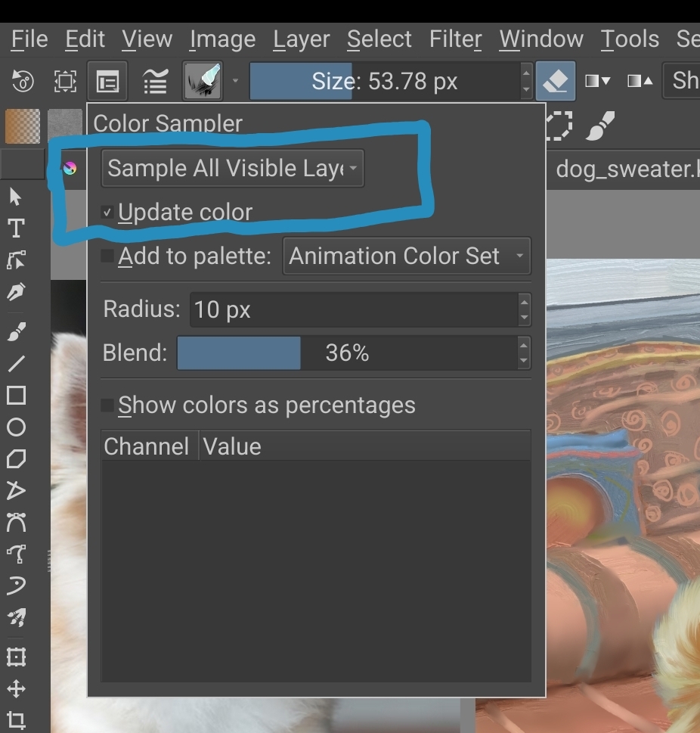Enable the Add to palette checkbox
This screenshot has height=733, width=700.
(x=107, y=256)
